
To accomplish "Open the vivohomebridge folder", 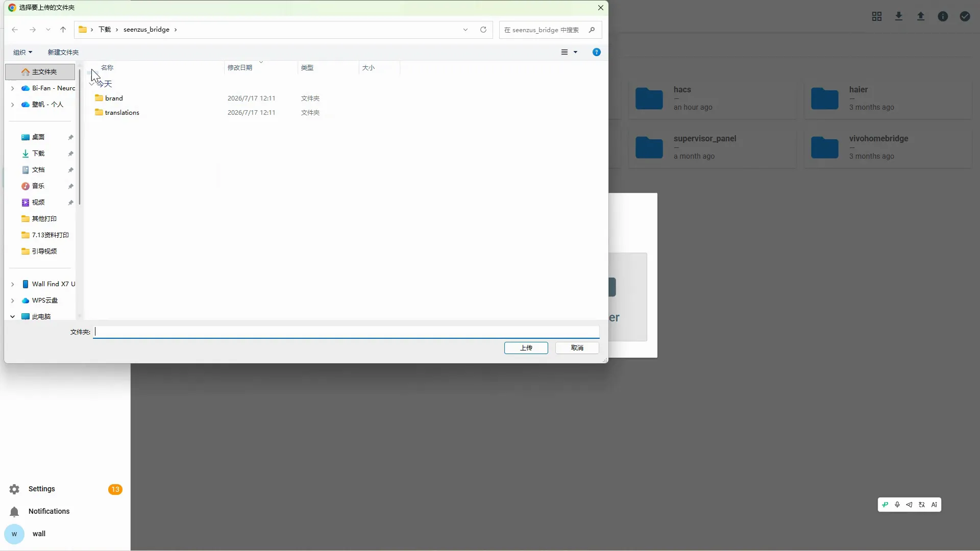I will pos(888,147).
